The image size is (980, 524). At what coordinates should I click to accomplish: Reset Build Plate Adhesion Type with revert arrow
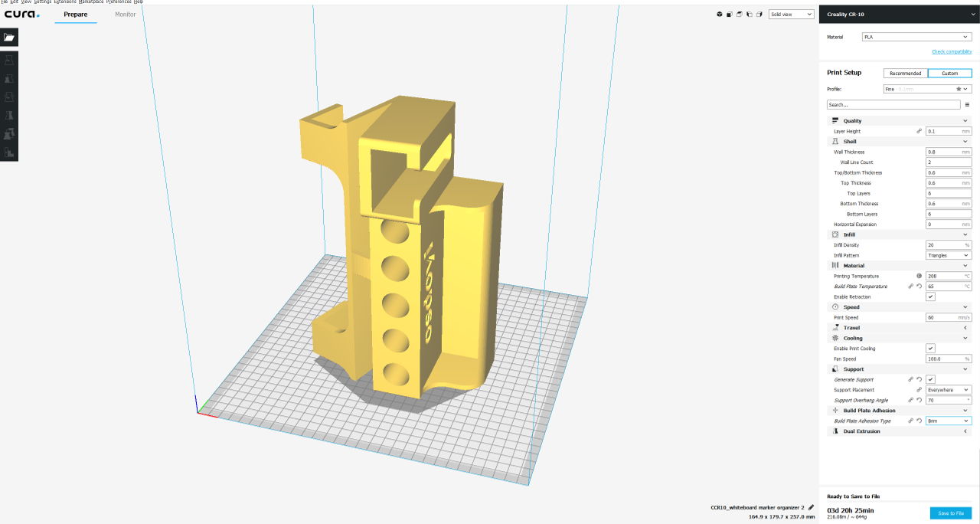point(919,421)
